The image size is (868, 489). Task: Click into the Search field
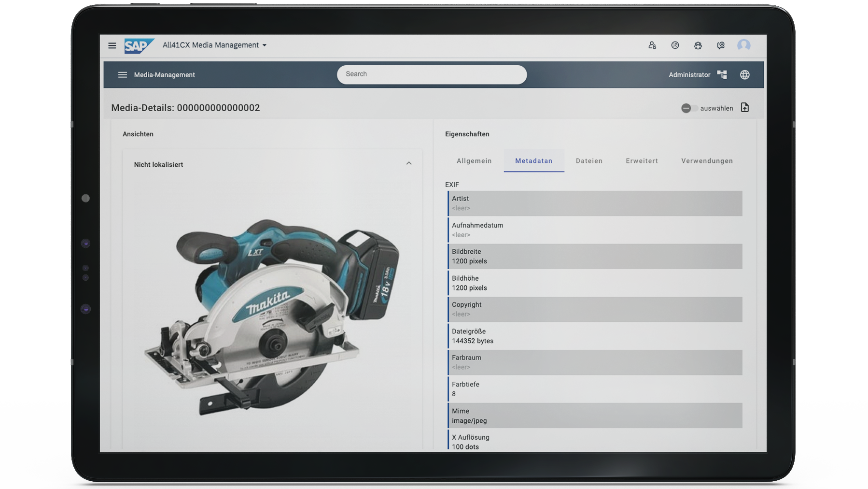432,74
